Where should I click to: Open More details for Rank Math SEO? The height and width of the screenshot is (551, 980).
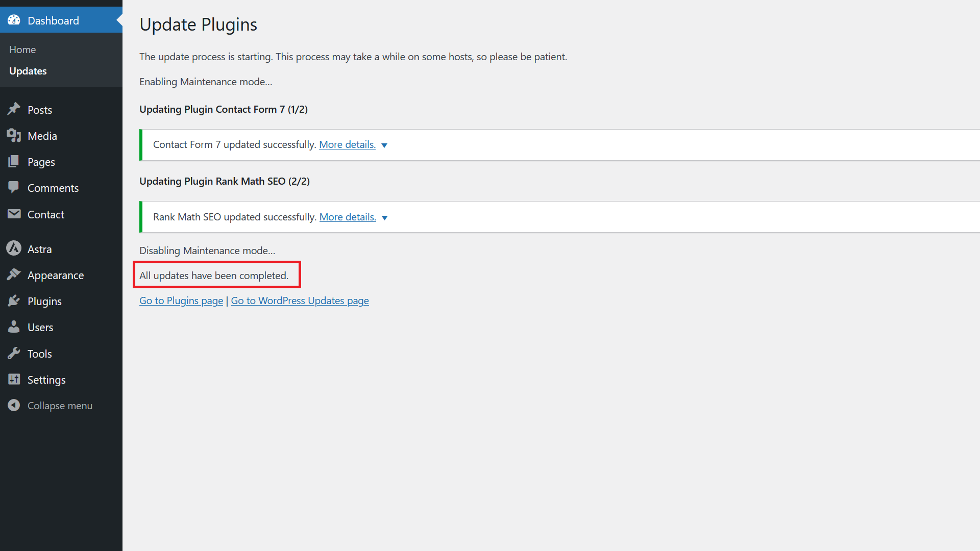pyautogui.click(x=348, y=217)
